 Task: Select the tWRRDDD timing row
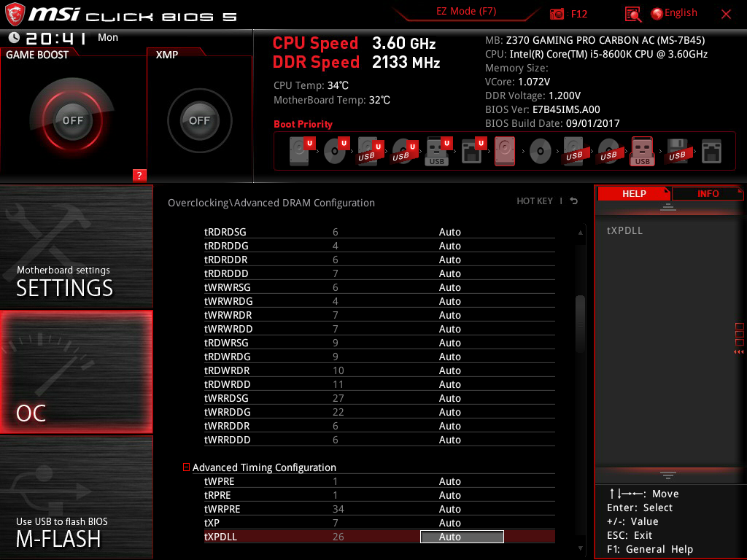point(379,440)
